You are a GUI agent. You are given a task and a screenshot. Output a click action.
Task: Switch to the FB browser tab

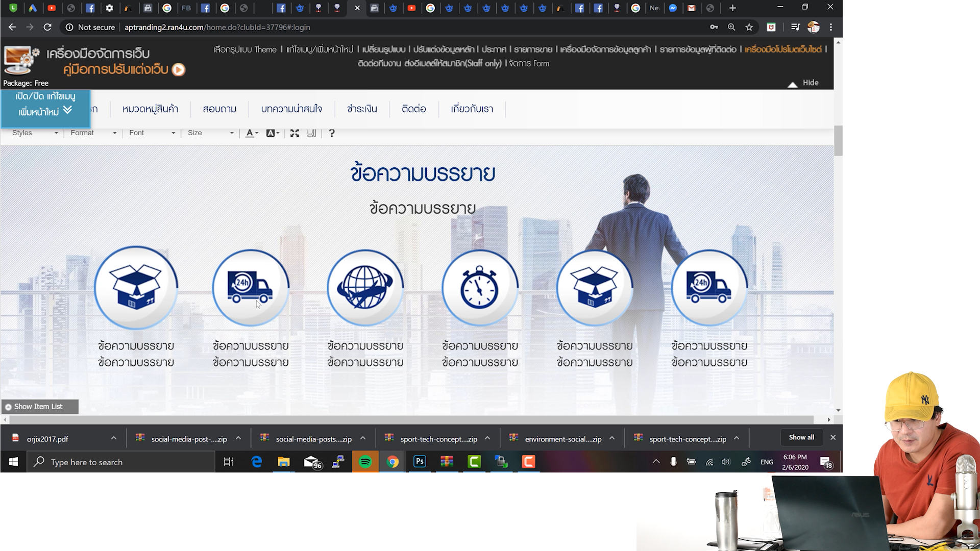(x=186, y=8)
